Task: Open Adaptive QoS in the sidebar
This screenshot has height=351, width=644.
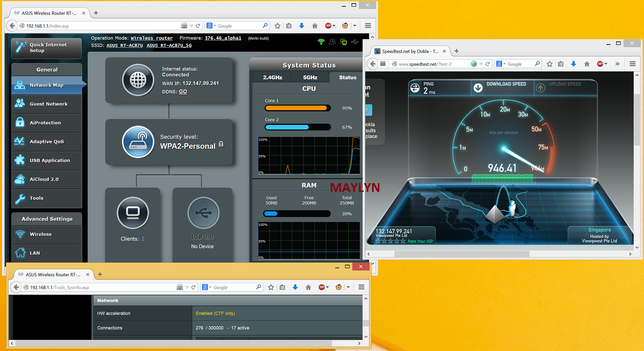Action: (47, 142)
